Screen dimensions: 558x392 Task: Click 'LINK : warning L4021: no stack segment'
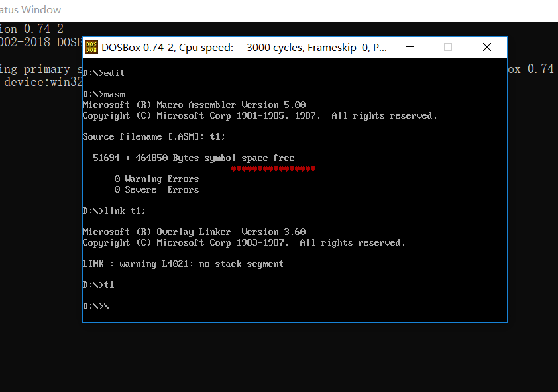tap(183, 264)
